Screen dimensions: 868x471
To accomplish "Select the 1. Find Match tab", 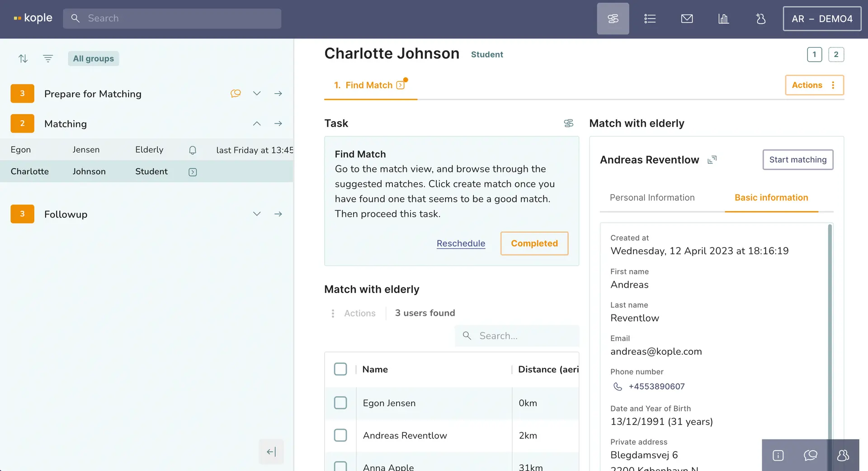I will pos(370,85).
